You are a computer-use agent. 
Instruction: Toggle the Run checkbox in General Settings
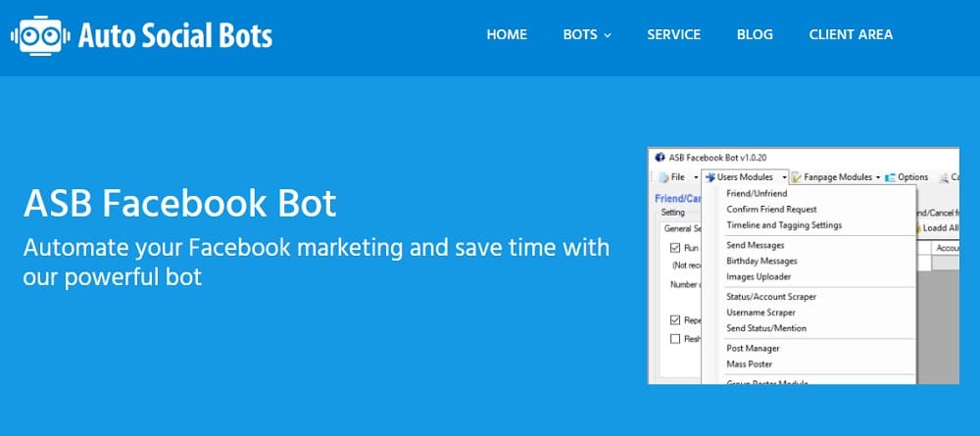coord(675,248)
